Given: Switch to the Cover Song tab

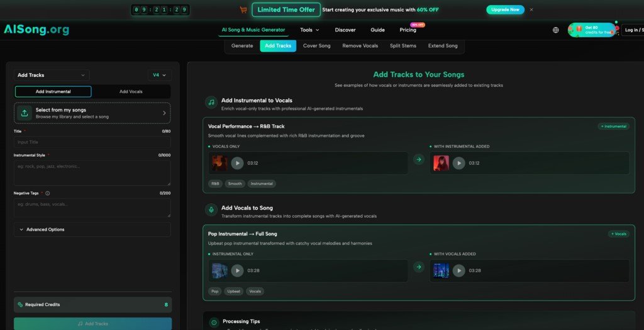Looking at the screenshot, I should tap(317, 46).
